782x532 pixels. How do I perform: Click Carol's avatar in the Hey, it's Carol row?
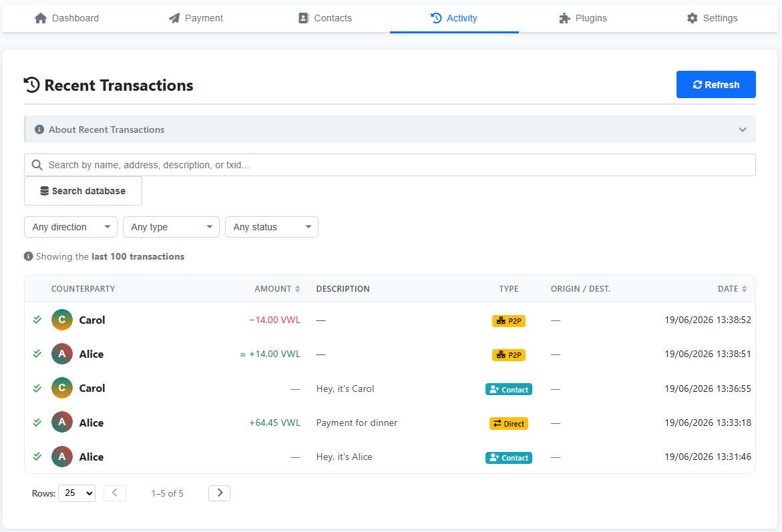coord(62,388)
